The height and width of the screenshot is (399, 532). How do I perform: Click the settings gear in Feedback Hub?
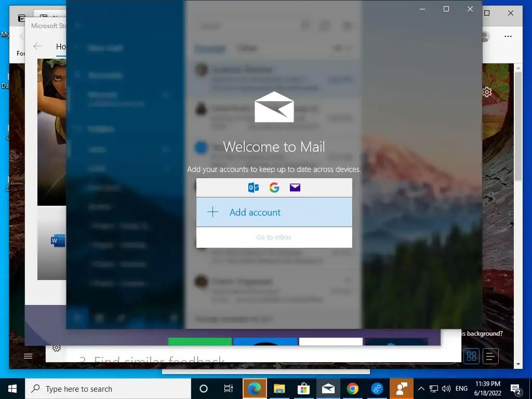[57, 349]
